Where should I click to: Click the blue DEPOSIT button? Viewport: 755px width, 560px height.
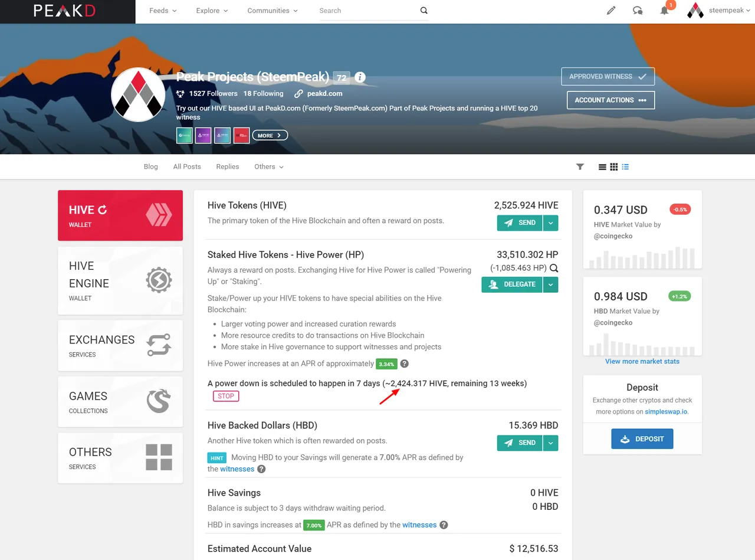tap(642, 439)
